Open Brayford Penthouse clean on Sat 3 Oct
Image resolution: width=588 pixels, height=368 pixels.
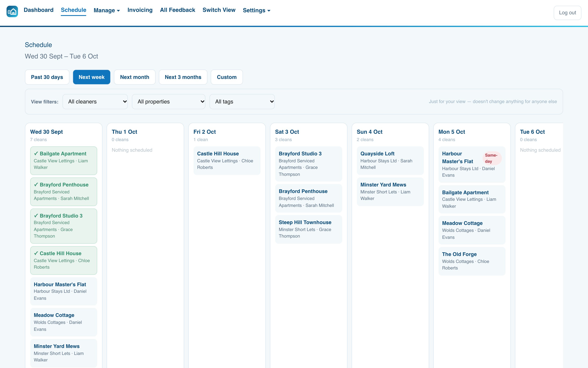pos(308,198)
